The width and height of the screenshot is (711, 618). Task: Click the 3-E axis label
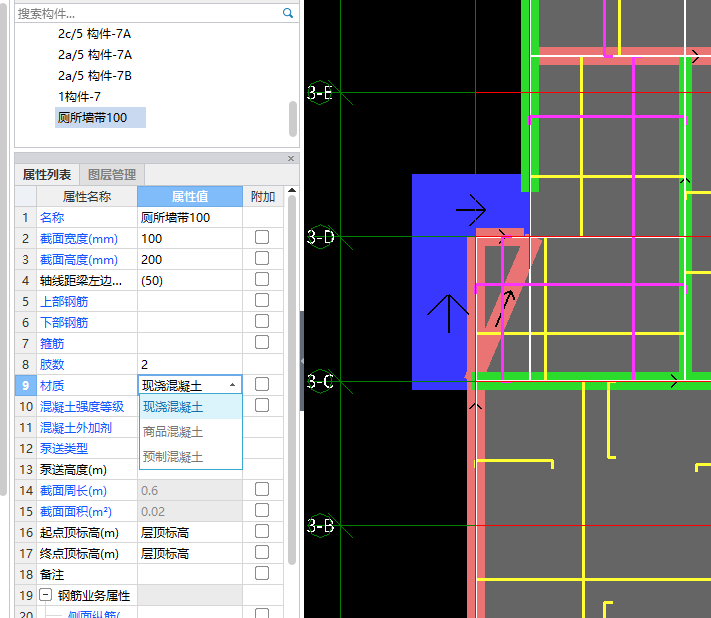320,92
